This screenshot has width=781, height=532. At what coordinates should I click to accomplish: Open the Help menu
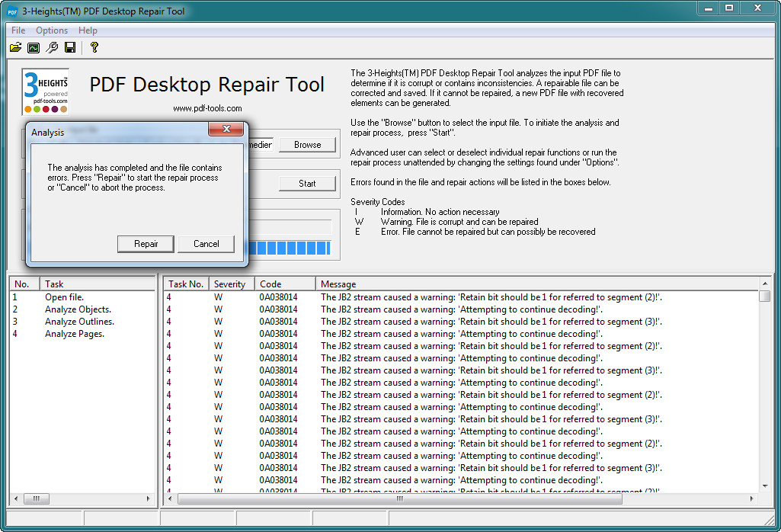(x=88, y=30)
